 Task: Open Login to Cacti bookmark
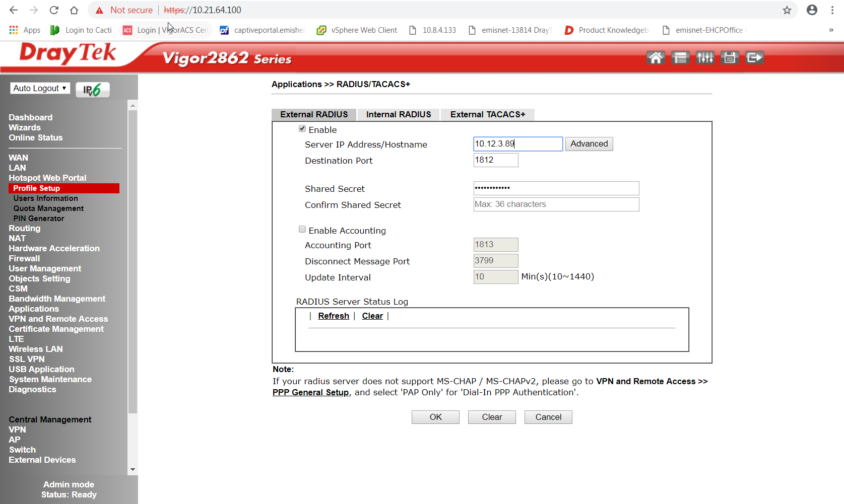[x=81, y=30]
